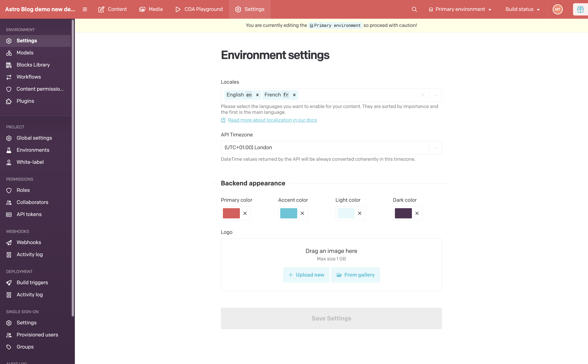Expand the Build status dropdown
This screenshot has width=588, height=364.
point(522,9)
